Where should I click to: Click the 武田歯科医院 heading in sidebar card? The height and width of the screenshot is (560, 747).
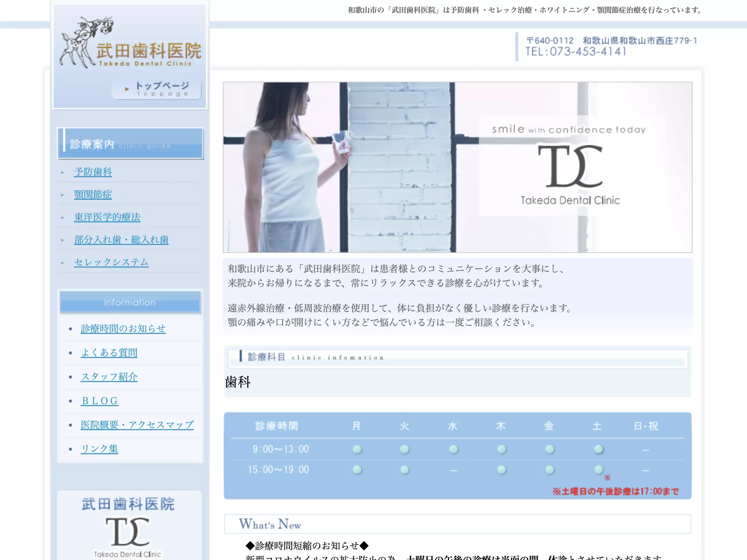click(128, 504)
